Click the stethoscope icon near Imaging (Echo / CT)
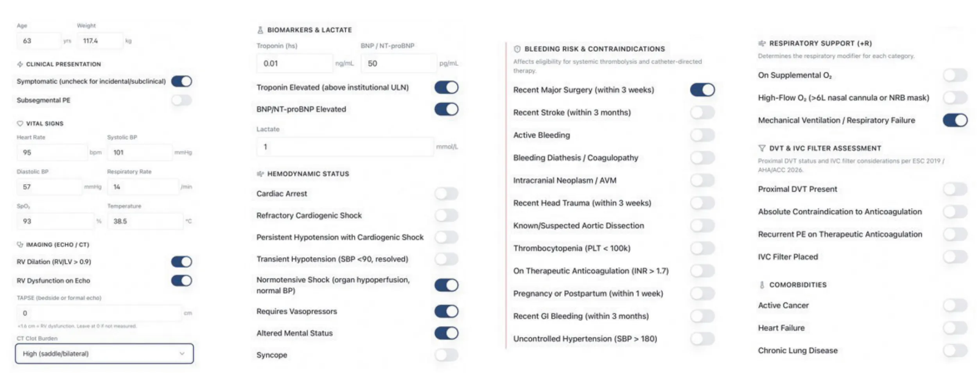Screen dimensions: 980x373 pyautogui.click(x=20, y=244)
